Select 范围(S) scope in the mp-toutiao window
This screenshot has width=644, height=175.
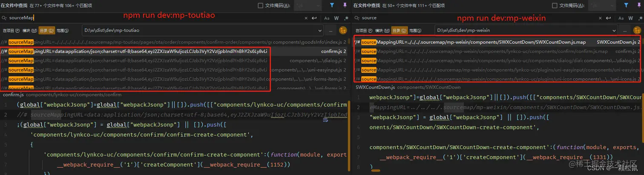(x=63, y=31)
